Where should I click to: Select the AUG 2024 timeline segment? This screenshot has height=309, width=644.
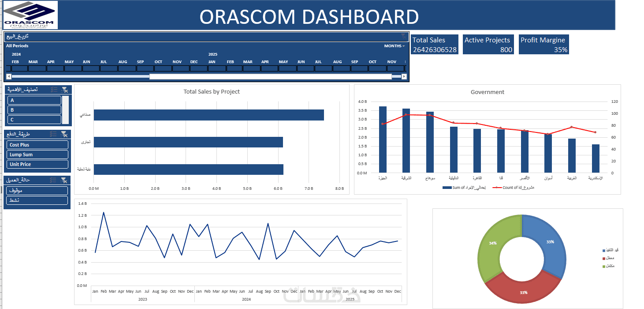(127, 68)
